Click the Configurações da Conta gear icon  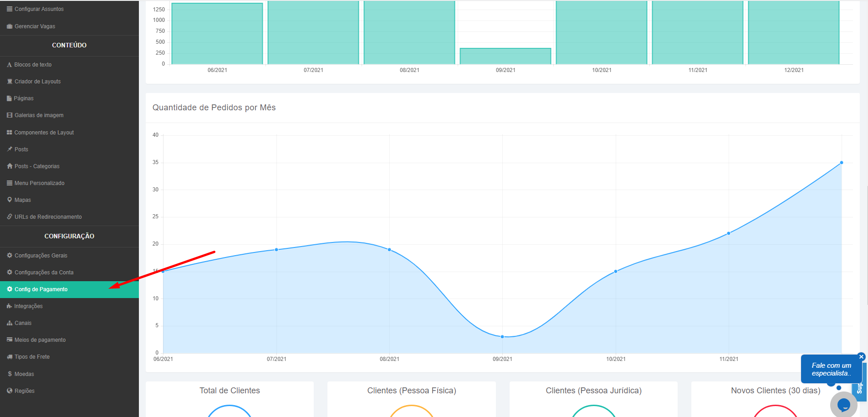10,273
